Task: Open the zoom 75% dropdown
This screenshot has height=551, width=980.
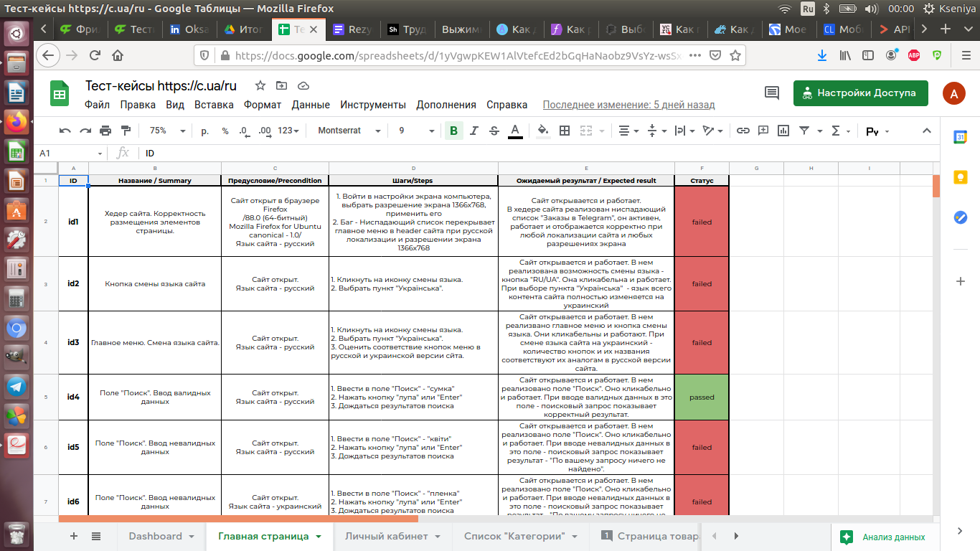Action: click(x=167, y=131)
